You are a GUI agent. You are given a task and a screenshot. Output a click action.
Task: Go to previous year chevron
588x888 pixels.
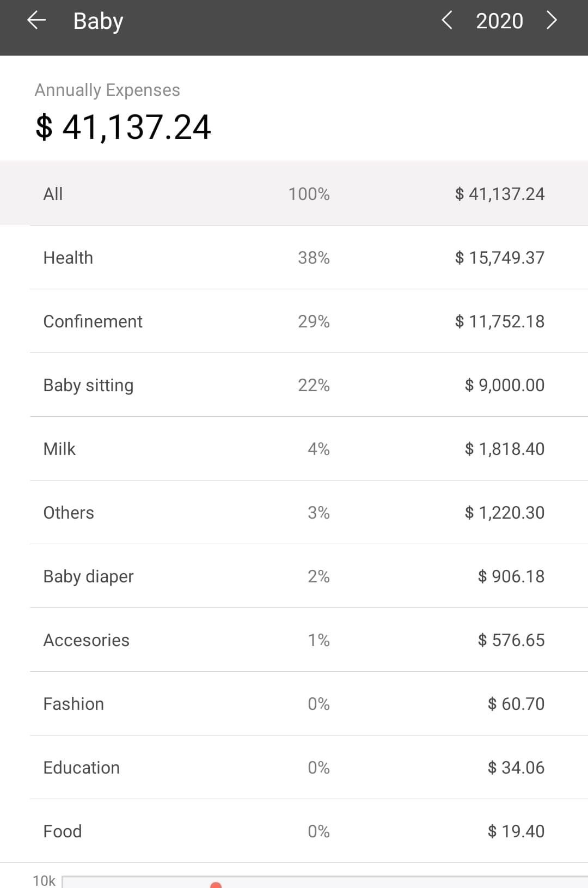pos(447,21)
